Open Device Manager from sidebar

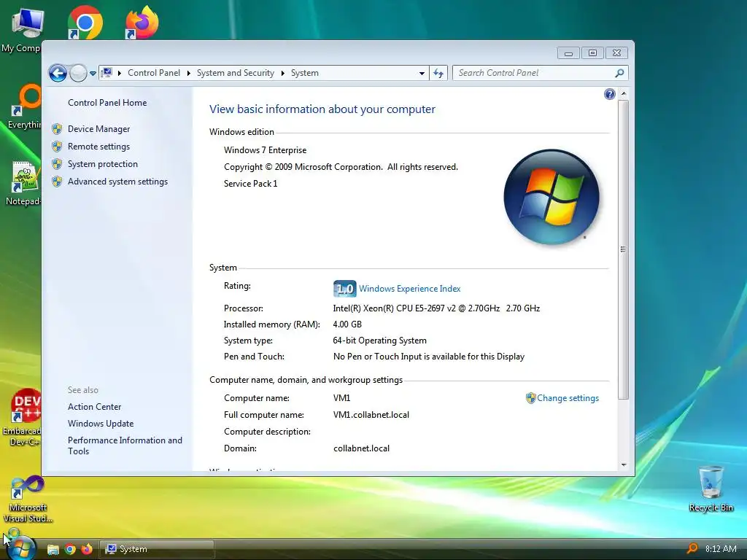[98, 129]
